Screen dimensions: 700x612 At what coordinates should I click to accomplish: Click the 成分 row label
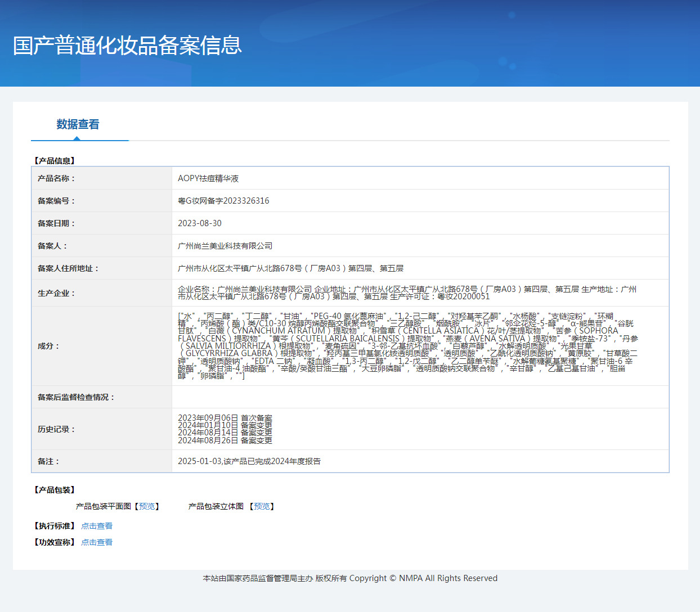(48, 346)
